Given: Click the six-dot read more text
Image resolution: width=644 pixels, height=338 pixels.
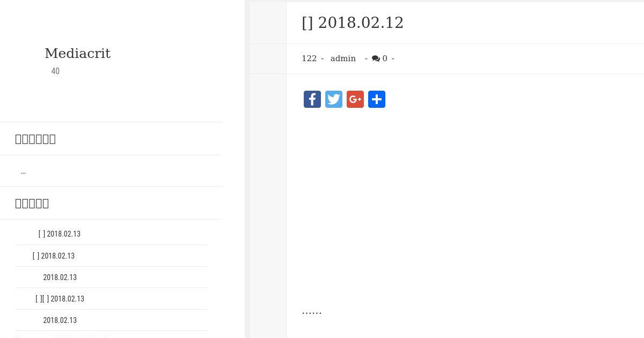Looking at the screenshot, I should click(x=312, y=311).
